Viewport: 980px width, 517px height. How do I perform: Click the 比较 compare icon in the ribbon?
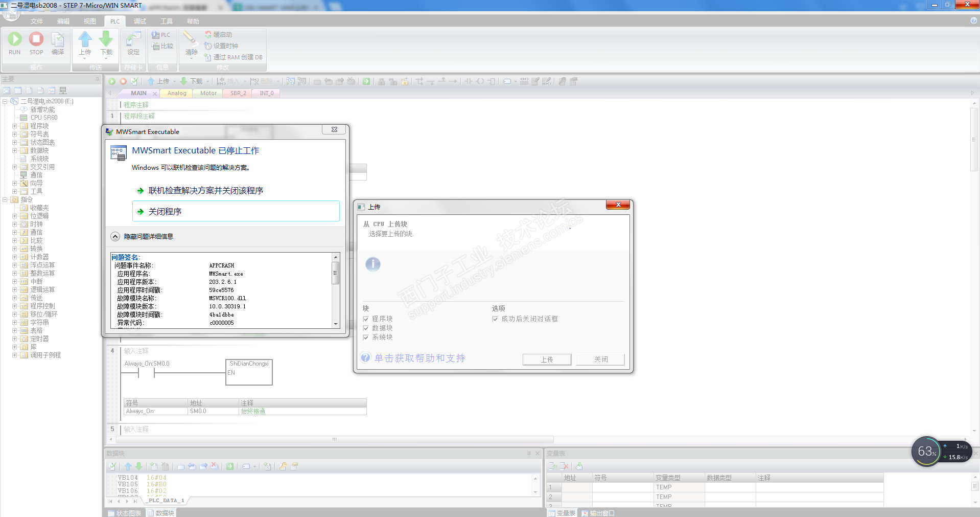point(162,46)
